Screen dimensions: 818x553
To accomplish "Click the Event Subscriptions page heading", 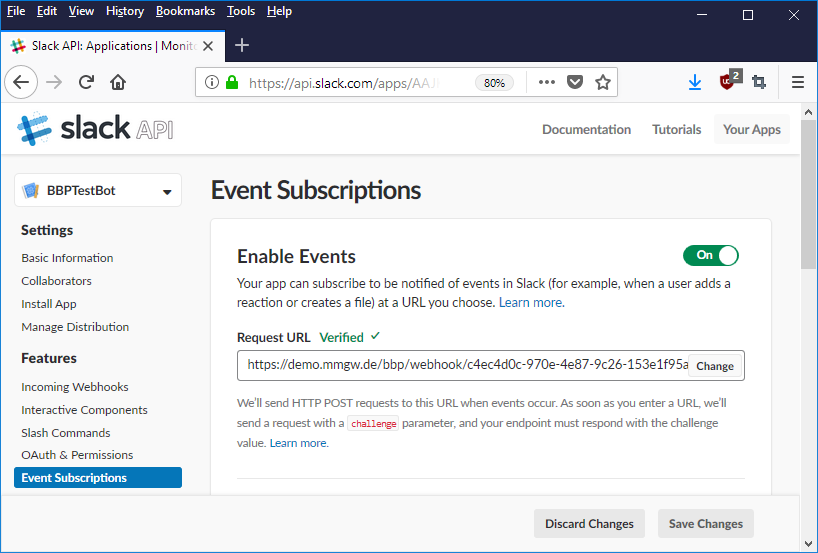I will point(316,190).
